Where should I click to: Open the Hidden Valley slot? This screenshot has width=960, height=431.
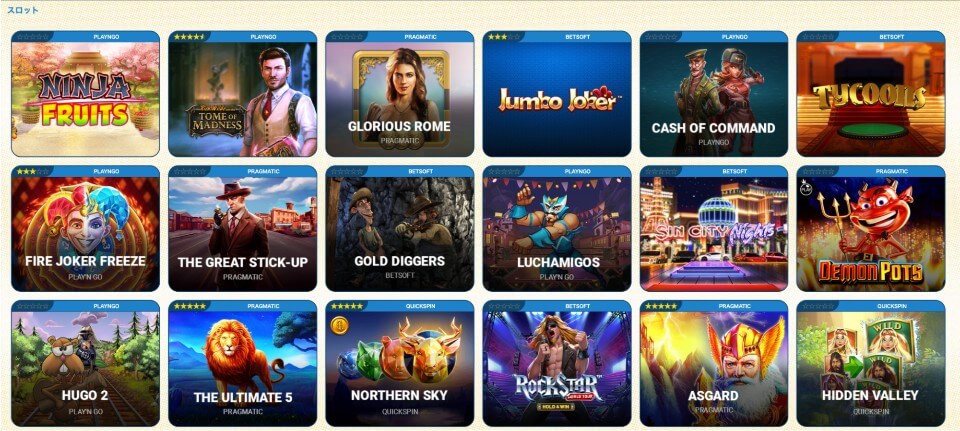(x=871, y=363)
